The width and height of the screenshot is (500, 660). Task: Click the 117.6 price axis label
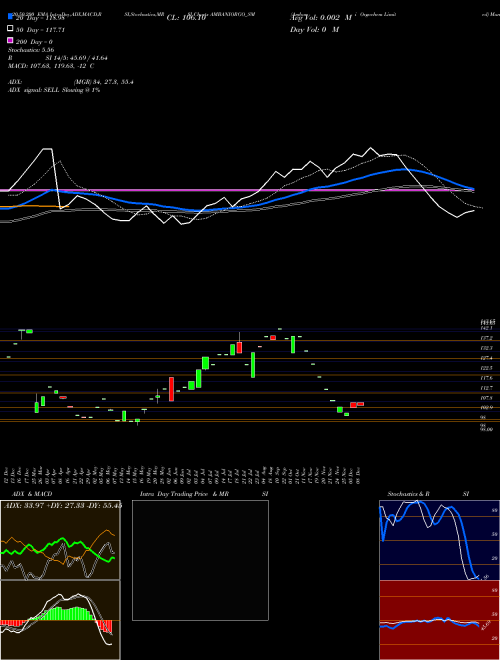pos(487,378)
